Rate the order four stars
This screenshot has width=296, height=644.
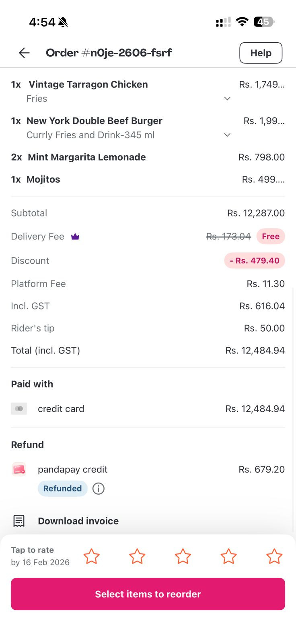coord(228,556)
